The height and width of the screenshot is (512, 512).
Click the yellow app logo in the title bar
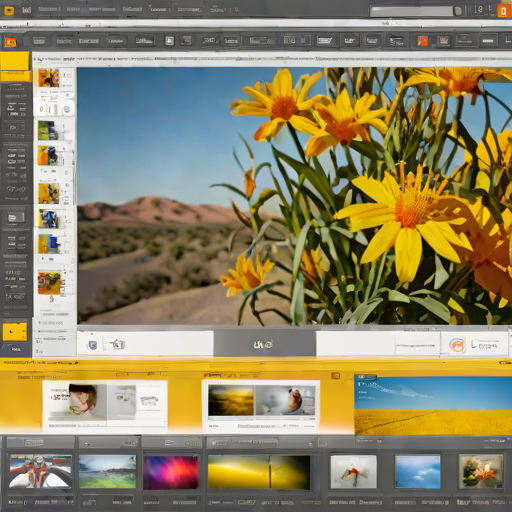tap(9, 10)
